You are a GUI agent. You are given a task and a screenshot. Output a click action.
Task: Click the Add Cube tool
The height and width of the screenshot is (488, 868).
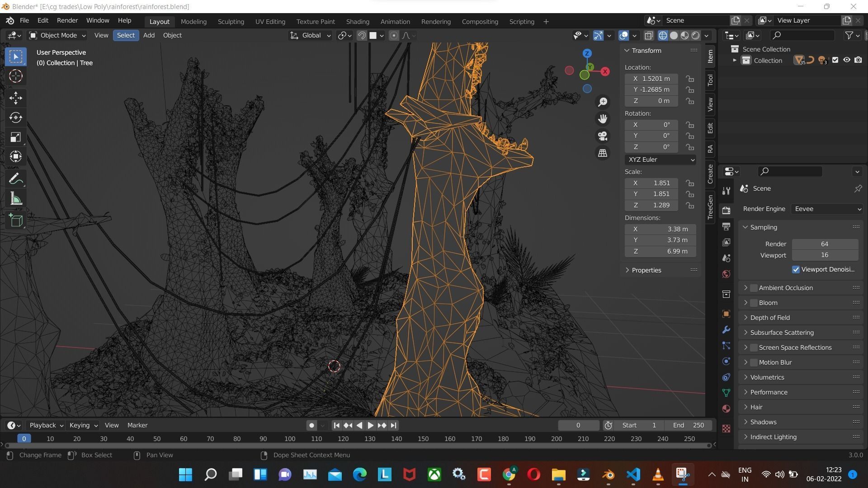[16, 221]
